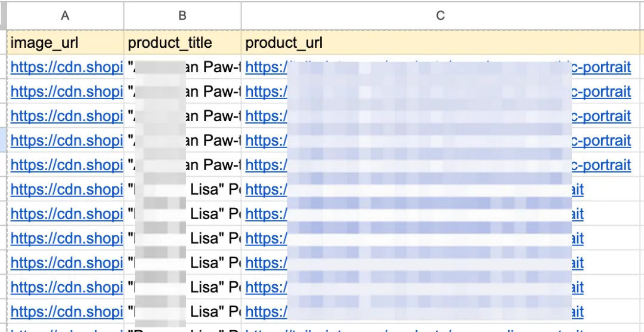Open the first cdn.shopi link under image_url

tap(66, 67)
